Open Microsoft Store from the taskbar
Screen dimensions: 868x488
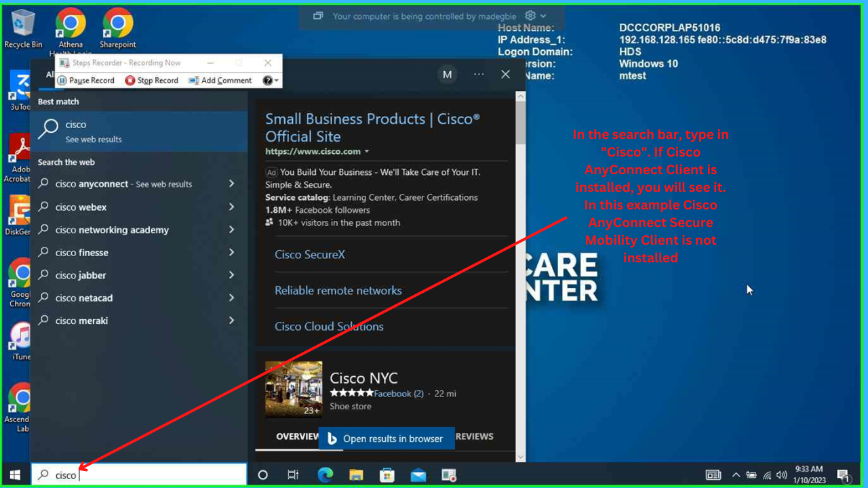[x=387, y=475]
